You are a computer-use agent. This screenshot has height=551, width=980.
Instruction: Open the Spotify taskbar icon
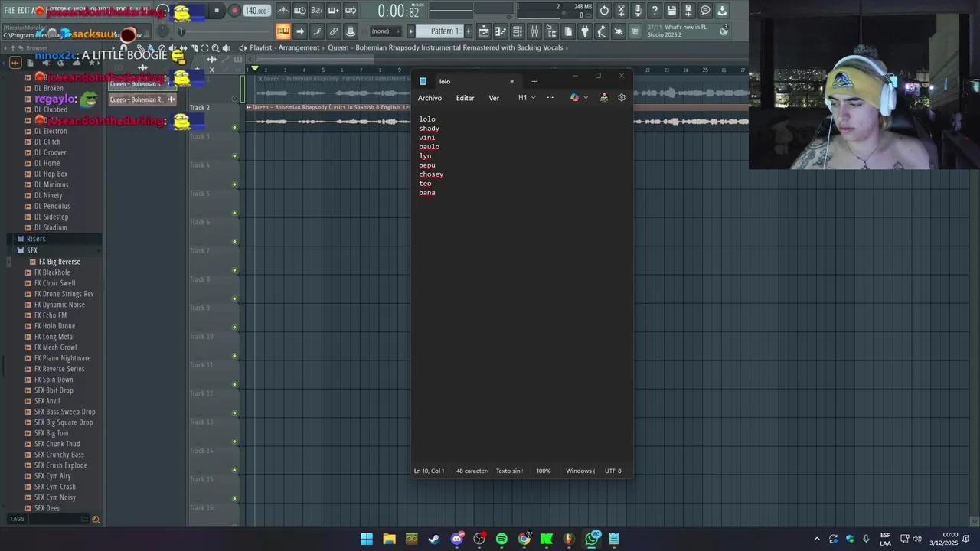pyautogui.click(x=501, y=539)
